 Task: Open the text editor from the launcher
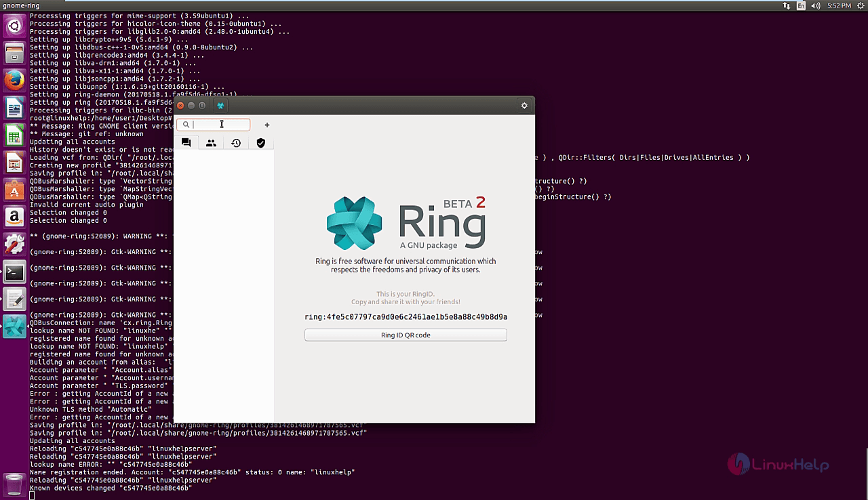(15, 299)
